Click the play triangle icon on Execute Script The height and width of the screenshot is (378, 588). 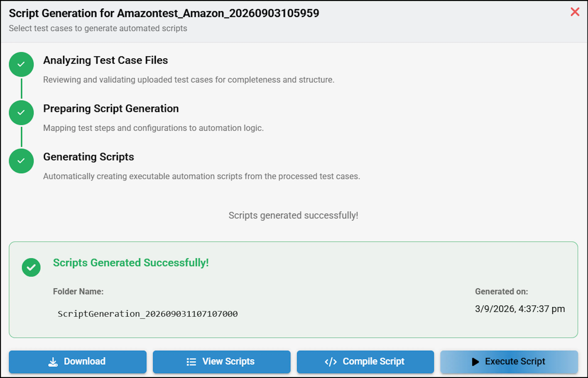475,362
